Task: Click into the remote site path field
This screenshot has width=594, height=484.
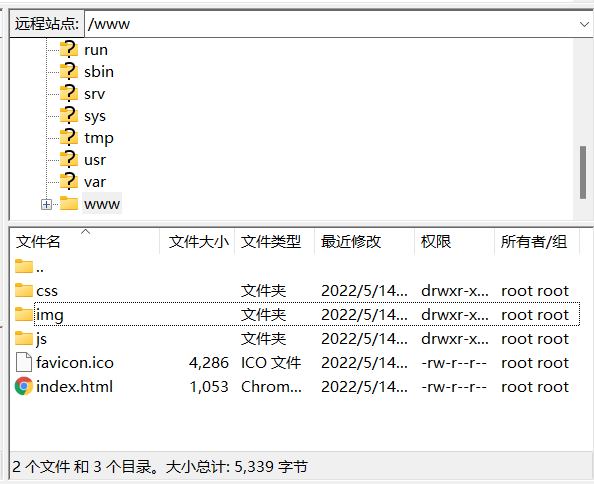Action: point(330,24)
